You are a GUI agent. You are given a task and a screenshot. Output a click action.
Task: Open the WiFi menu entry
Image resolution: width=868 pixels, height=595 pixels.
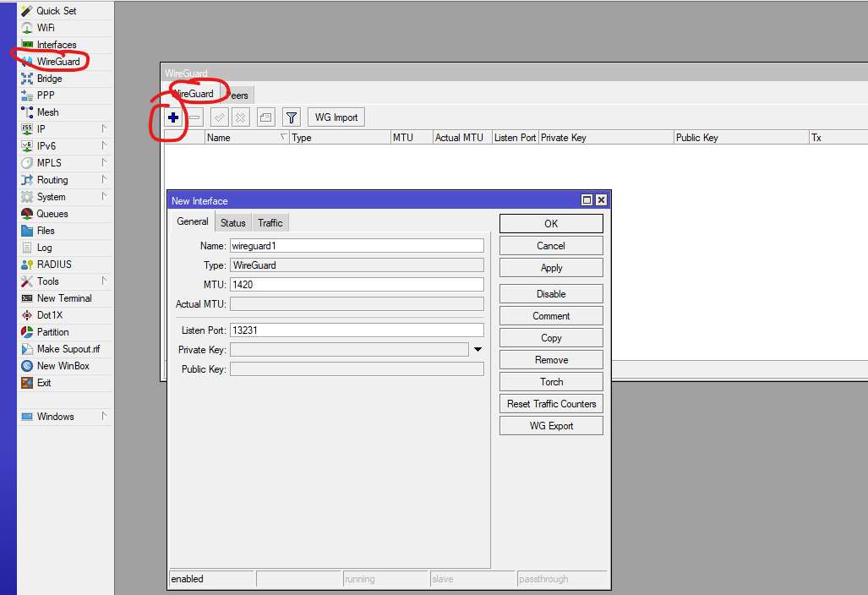65,28
